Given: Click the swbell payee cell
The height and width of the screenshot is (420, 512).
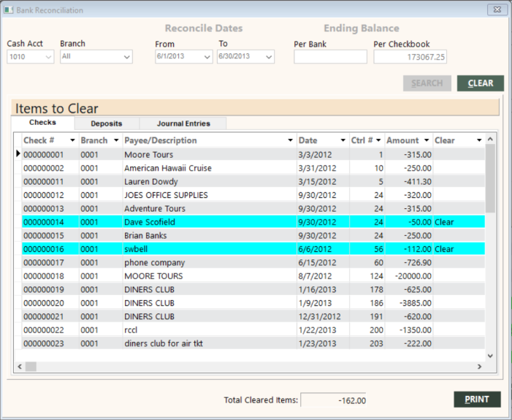Looking at the screenshot, I should click(x=210, y=249).
